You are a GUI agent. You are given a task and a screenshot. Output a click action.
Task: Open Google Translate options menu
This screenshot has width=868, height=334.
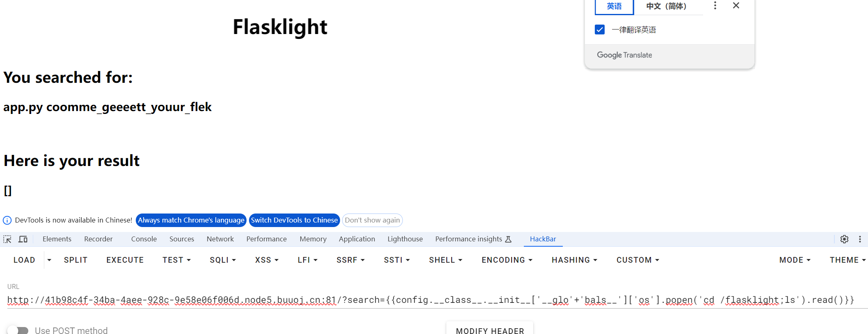click(x=715, y=5)
